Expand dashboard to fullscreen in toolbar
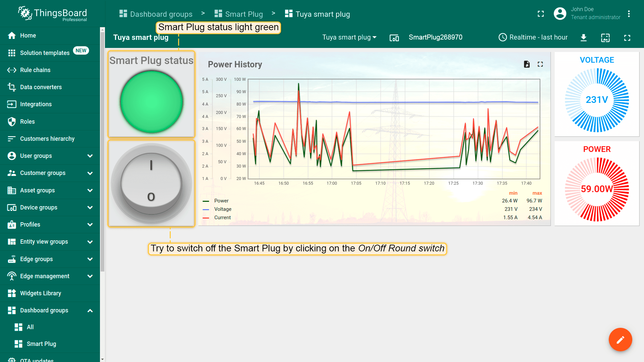644x362 pixels. point(627,38)
